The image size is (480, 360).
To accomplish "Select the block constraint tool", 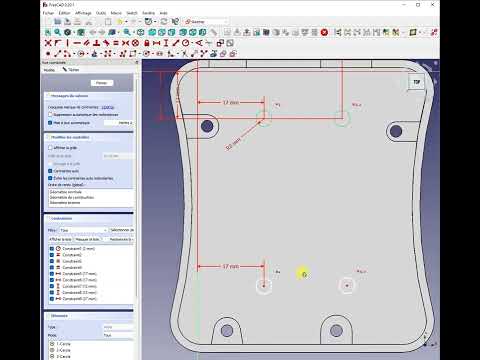I will (x=135, y=43).
